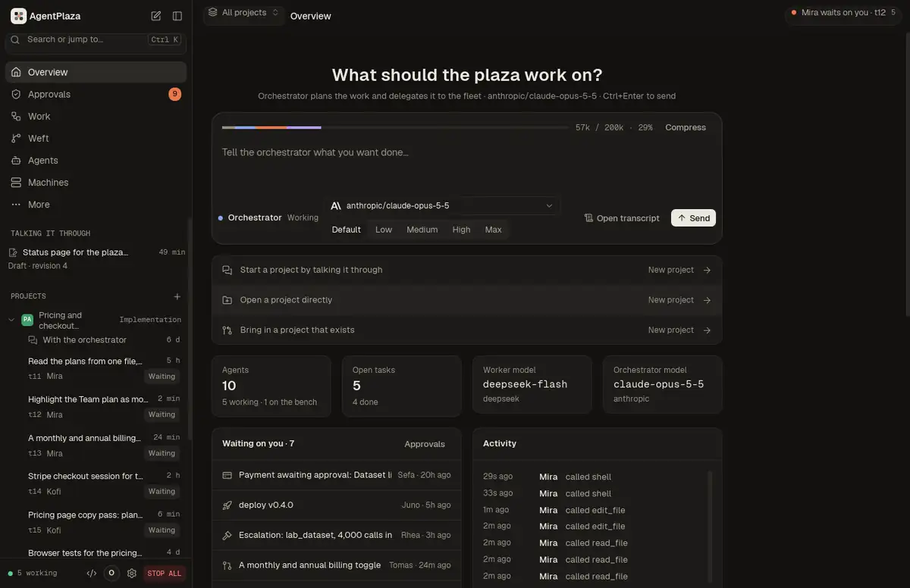Add a project with the plus icon
Screen dimensions: 910x588
click(177, 296)
